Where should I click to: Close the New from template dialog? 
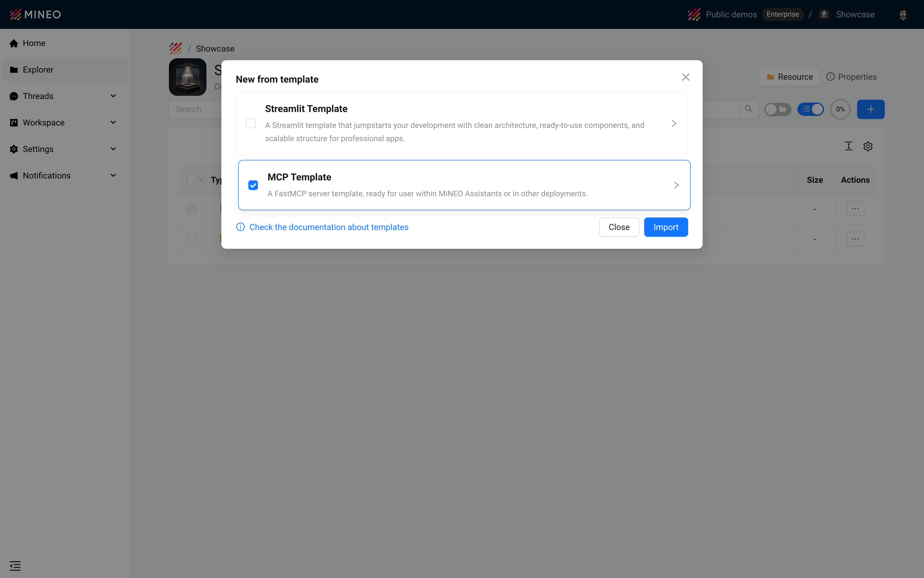pos(686,77)
